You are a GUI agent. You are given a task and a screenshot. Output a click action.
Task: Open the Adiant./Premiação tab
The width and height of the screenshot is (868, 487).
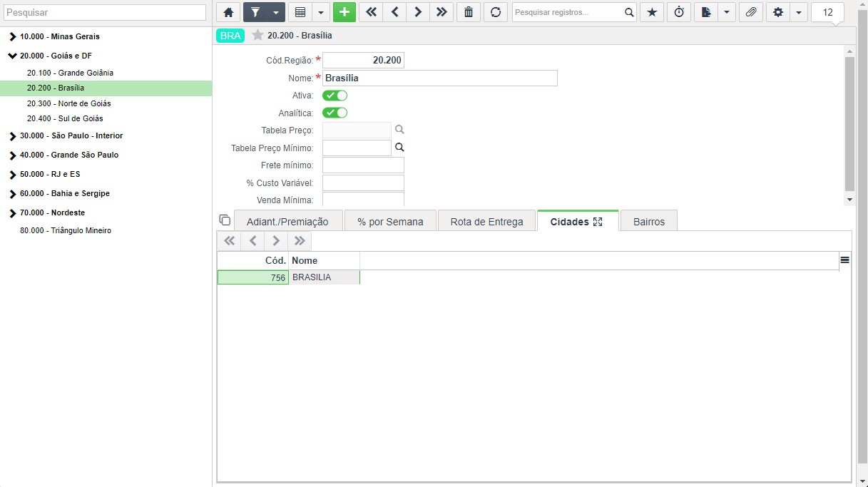point(288,221)
